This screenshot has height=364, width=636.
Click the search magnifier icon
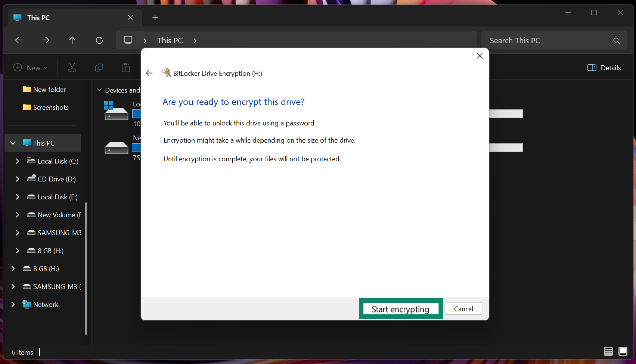[x=616, y=40]
